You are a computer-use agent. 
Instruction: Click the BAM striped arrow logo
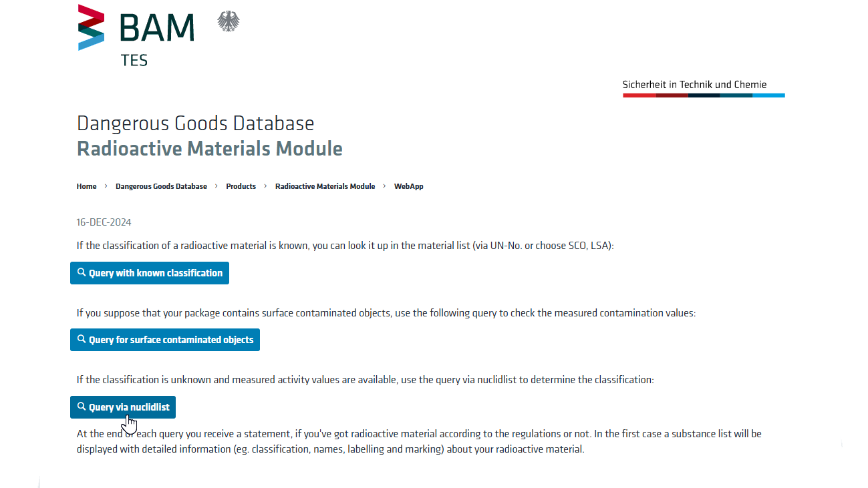[x=91, y=27]
